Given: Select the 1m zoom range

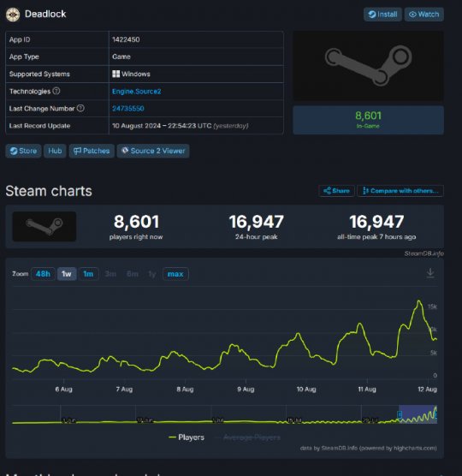Looking at the screenshot, I should pos(88,274).
